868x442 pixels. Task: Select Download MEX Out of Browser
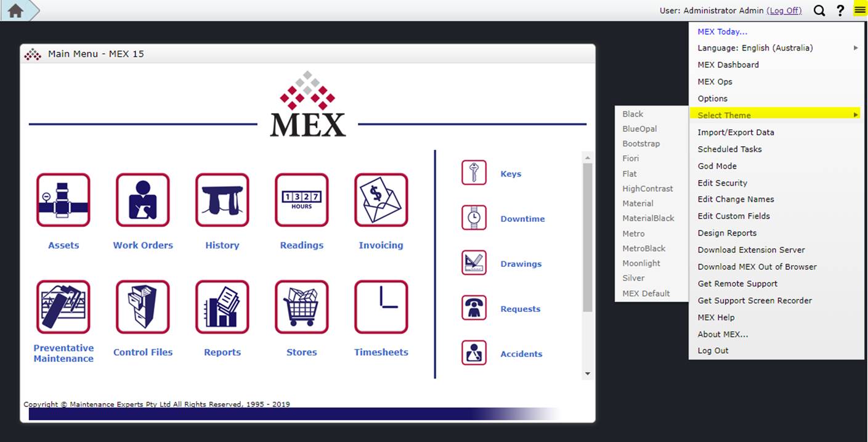776,267
